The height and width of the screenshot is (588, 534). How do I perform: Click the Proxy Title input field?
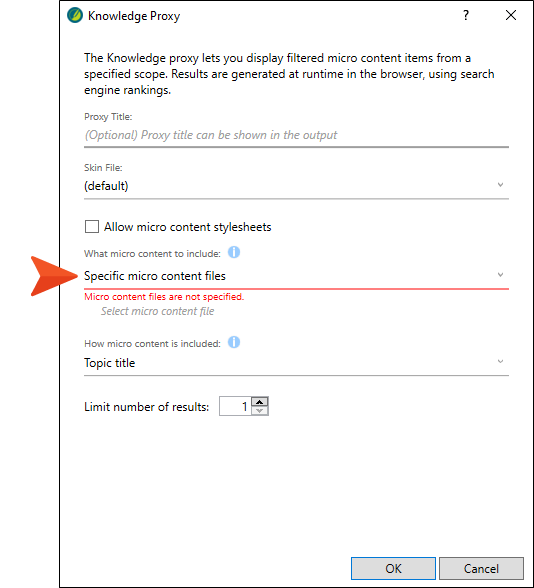click(x=296, y=135)
